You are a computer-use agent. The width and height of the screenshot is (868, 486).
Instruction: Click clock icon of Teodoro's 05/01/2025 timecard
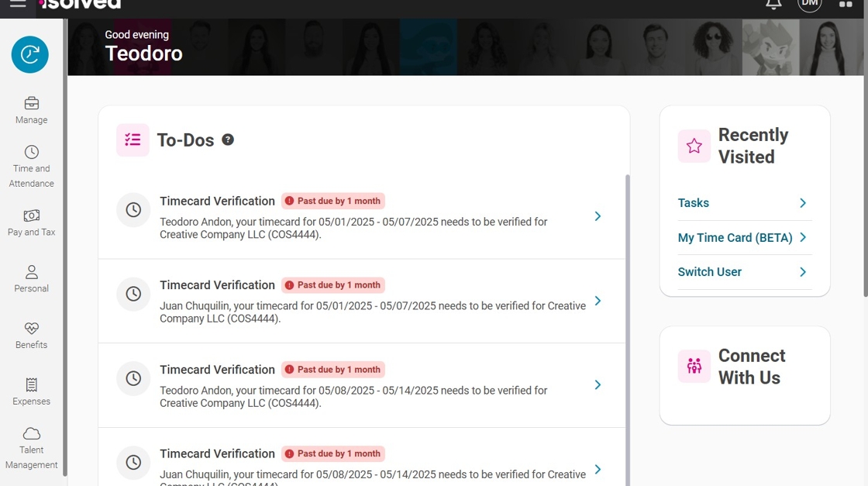[133, 210]
